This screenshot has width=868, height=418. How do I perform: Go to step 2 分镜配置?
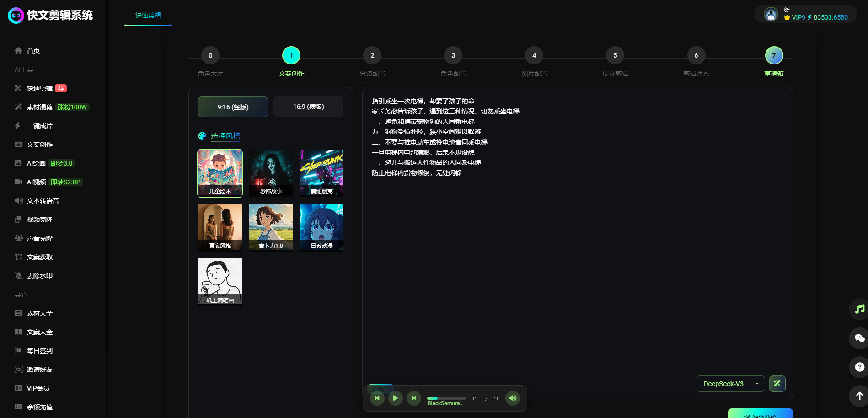372,56
